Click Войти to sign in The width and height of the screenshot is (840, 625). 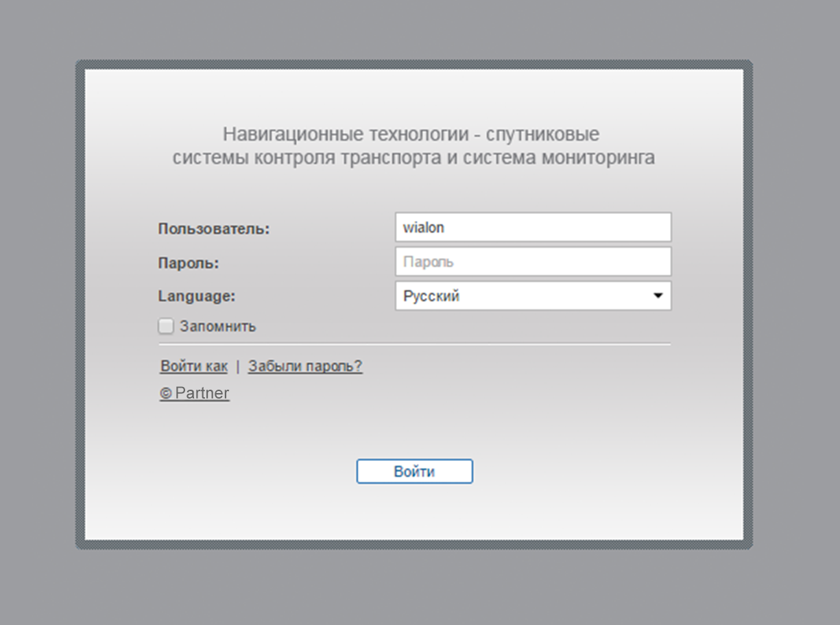pyautogui.click(x=414, y=471)
